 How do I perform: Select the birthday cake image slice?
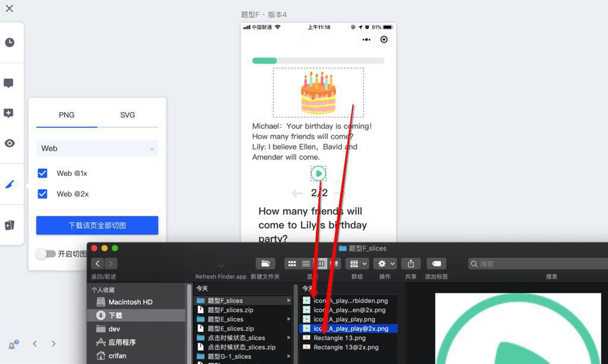pyautogui.click(x=318, y=93)
